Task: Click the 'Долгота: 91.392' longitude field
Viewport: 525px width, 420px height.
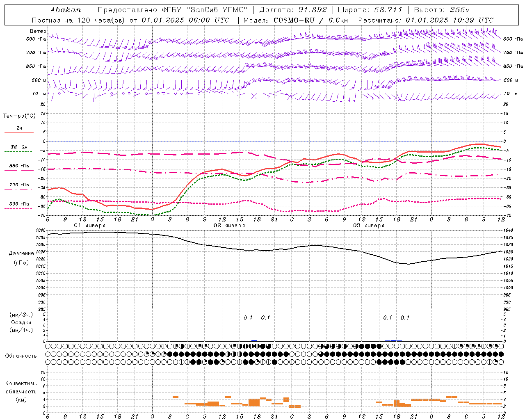Action: pyautogui.click(x=293, y=10)
